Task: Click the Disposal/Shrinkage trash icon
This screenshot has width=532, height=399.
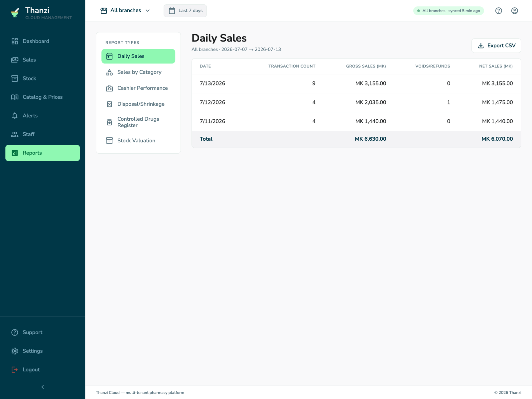Action: tap(109, 104)
